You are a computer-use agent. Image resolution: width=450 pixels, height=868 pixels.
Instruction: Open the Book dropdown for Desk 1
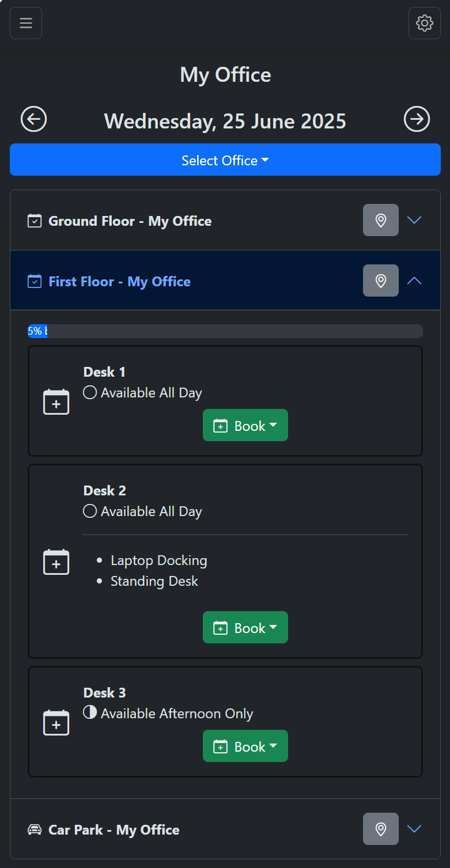[x=245, y=426]
